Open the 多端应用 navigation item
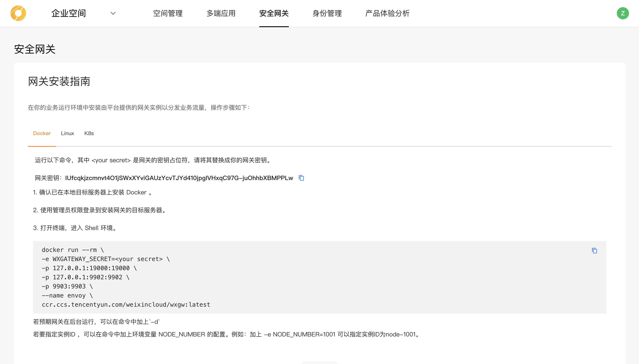Screen dimensions: 639x364 point(221,13)
